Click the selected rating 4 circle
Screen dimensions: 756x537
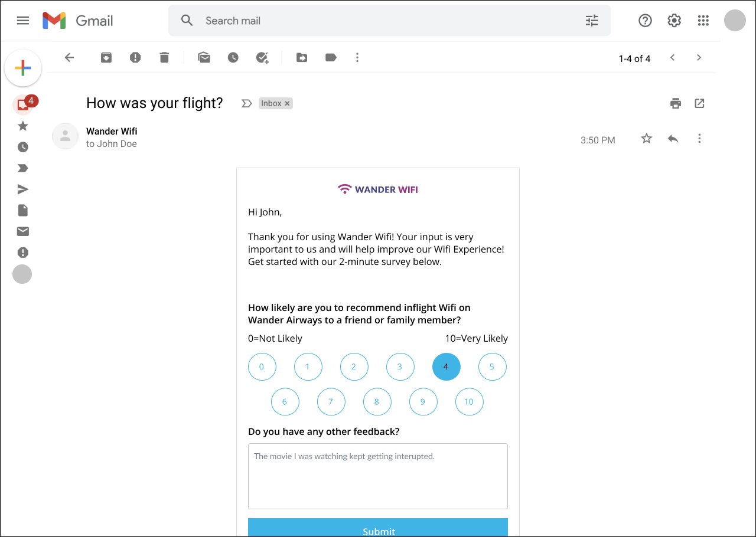click(446, 367)
